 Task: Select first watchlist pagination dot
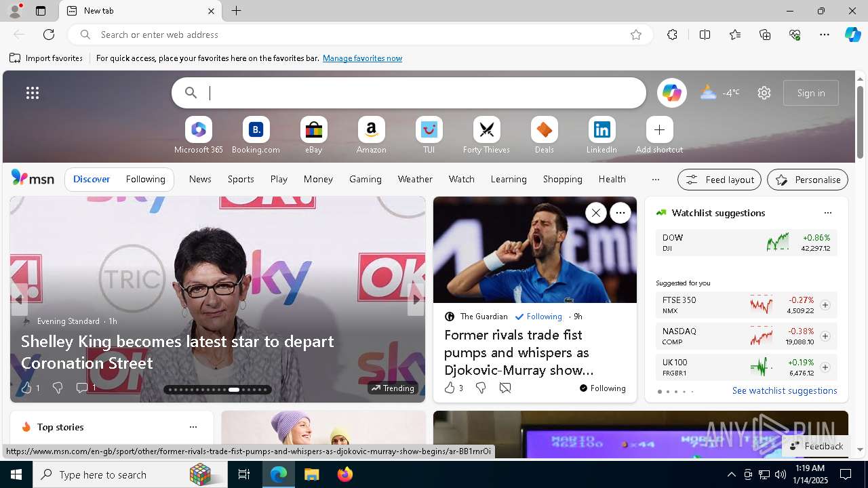click(x=659, y=392)
